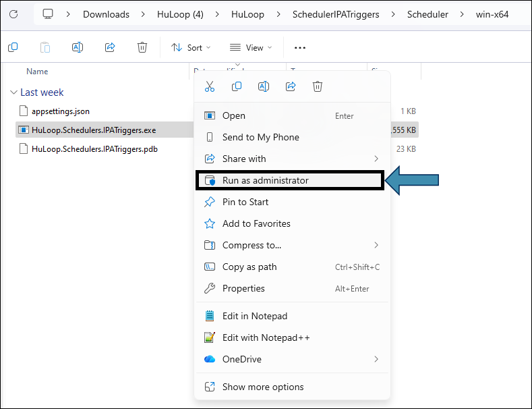Viewport: 532px width, 409px height.
Task: Open the Sort dropdown
Action: (x=190, y=47)
